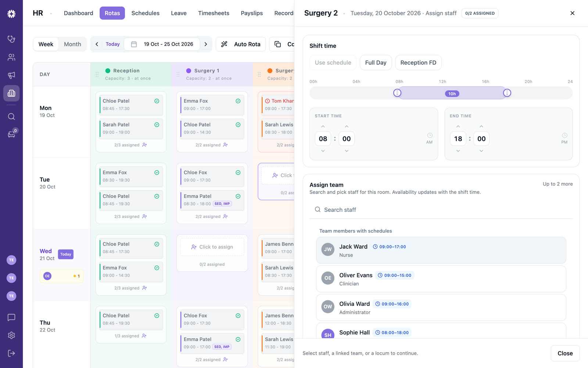Click the shift slider start handle
The height and width of the screenshot is (368, 588).
point(397,93)
